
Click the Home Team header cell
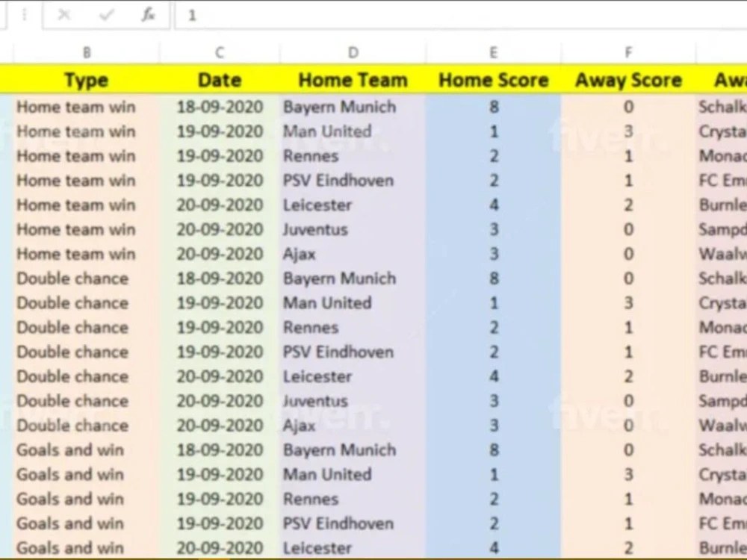coord(353,80)
